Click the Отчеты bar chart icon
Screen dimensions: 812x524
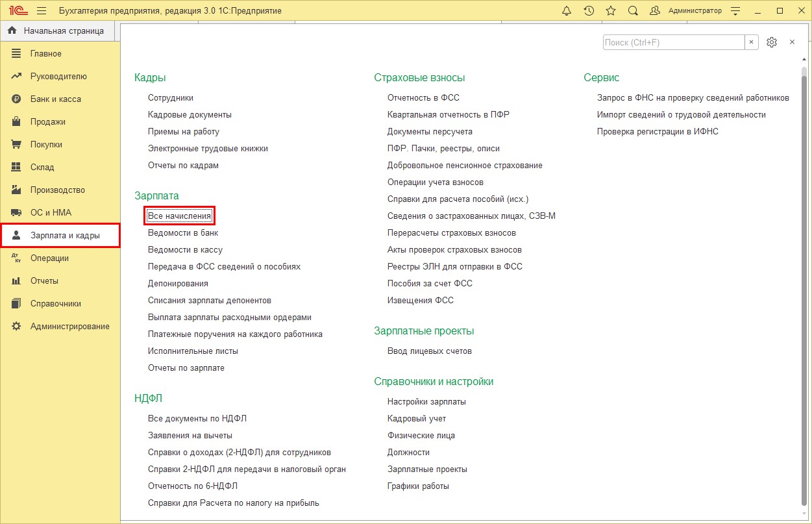[17, 281]
